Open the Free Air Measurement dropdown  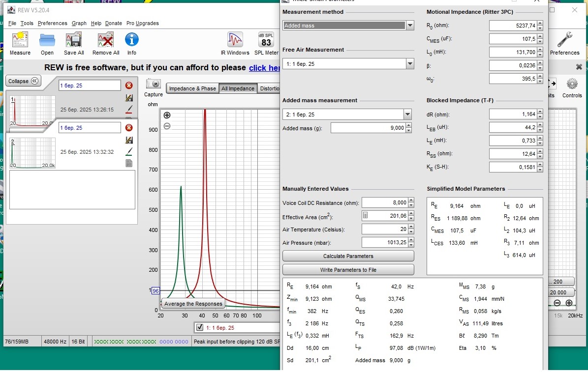410,64
